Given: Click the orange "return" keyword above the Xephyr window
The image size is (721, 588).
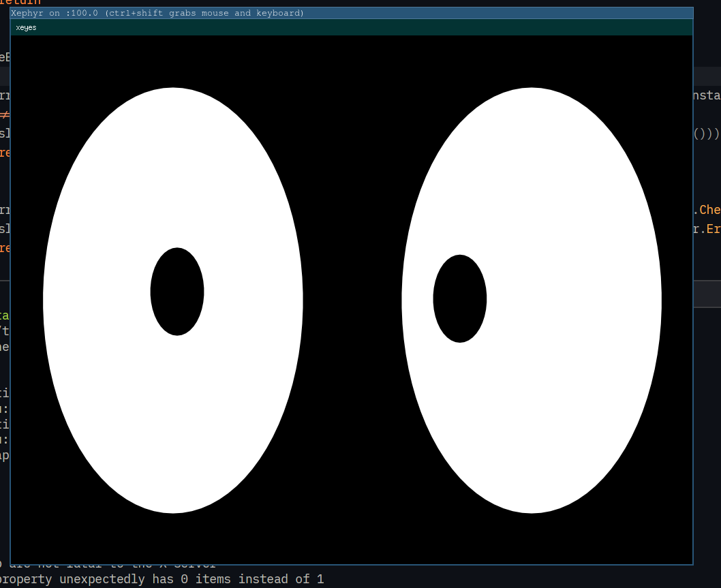Looking at the screenshot, I should pyautogui.click(x=20, y=3).
